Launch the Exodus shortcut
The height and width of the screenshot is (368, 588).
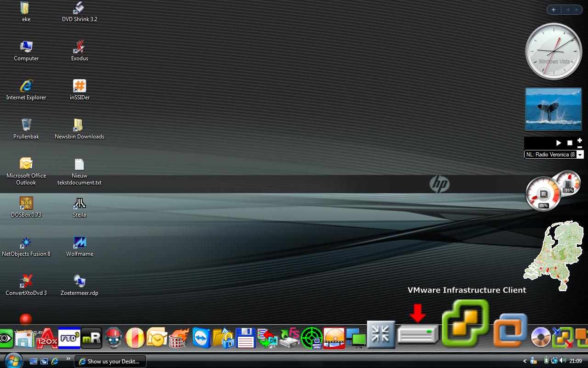(x=79, y=51)
